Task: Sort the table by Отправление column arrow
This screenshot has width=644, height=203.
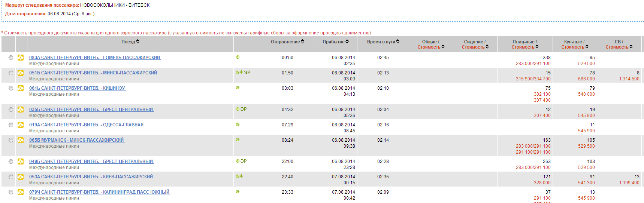Action: (302, 41)
